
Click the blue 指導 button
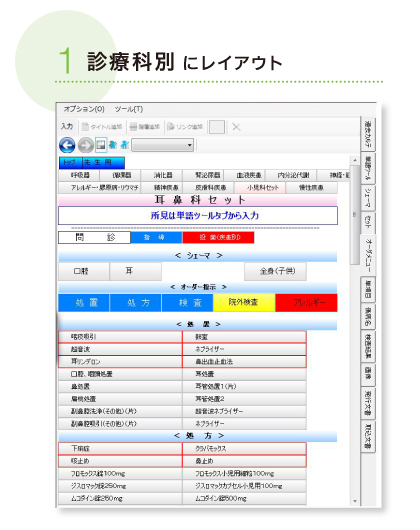pyautogui.click(x=156, y=237)
